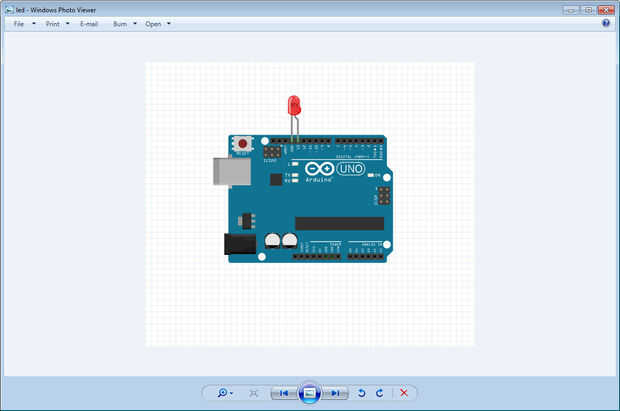
Task: Expand the Open dropdown arrow
Action: point(169,24)
